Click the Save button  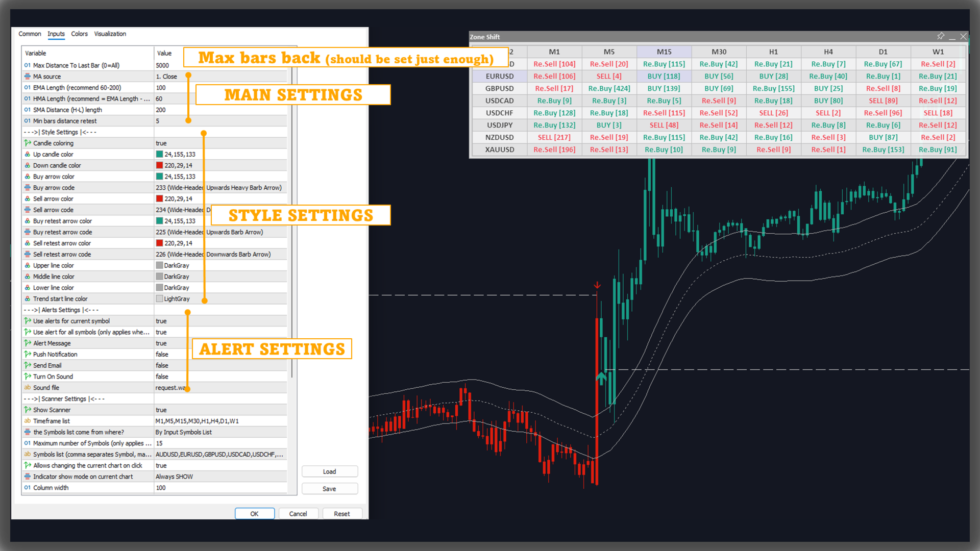click(x=329, y=489)
